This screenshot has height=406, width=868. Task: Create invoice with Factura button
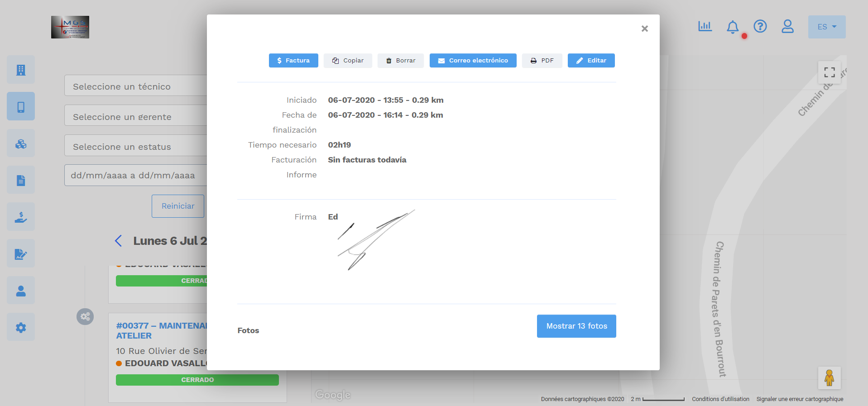coord(293,61)
